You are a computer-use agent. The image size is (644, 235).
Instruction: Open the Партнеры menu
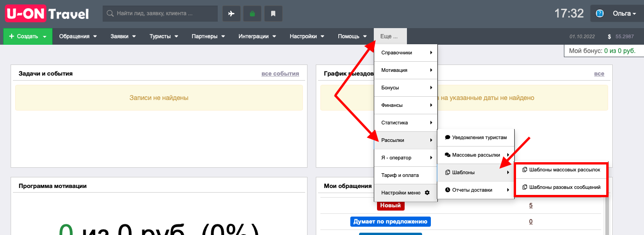click(x=208, y=36)
